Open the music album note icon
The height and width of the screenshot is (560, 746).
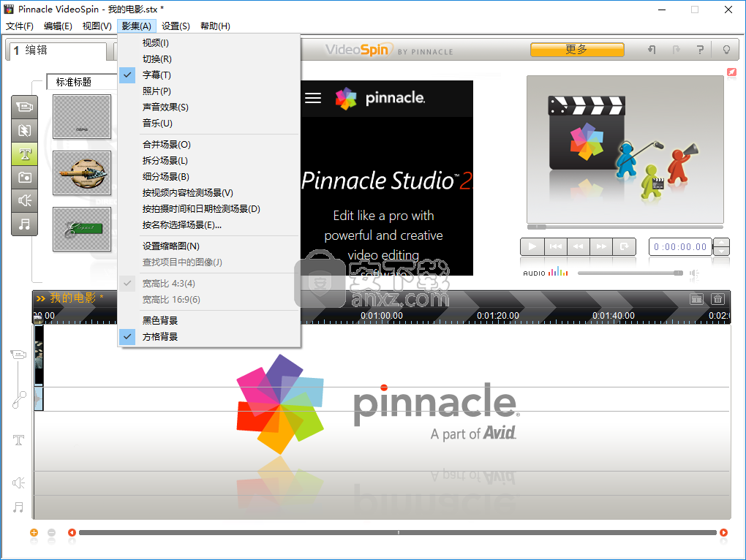[x=24, y=224]
